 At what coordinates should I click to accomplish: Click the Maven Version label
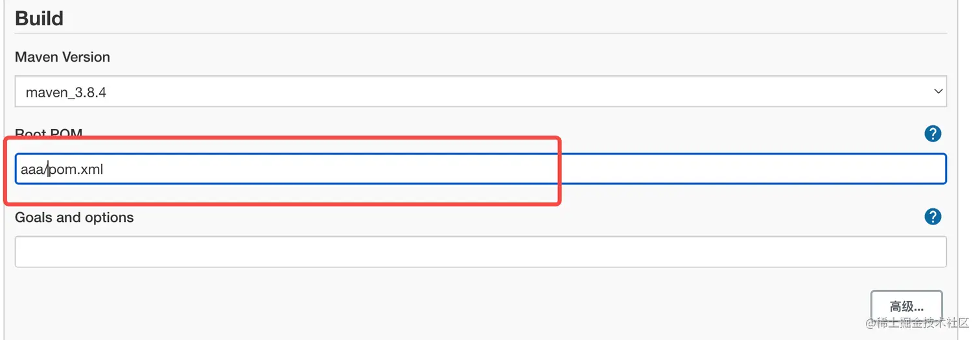[x=62, y=57]
